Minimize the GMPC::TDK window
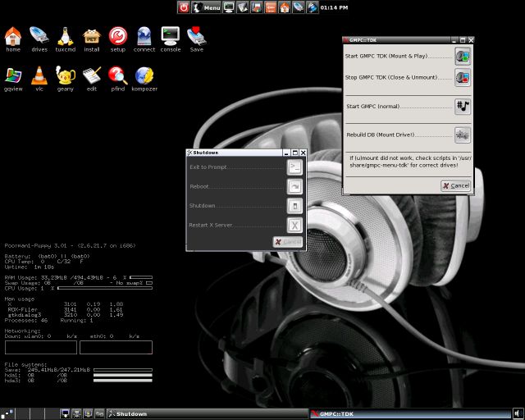The width and height of the screenshot is (525, 420). (x=454, y=40)
